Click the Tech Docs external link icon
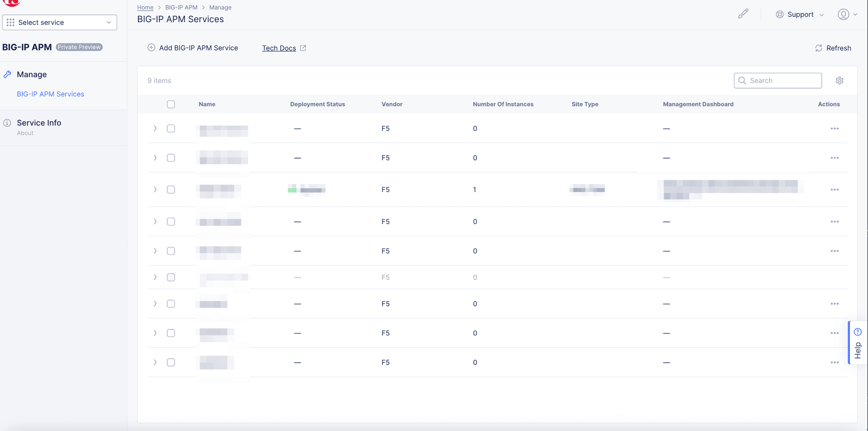 (303, 48)
